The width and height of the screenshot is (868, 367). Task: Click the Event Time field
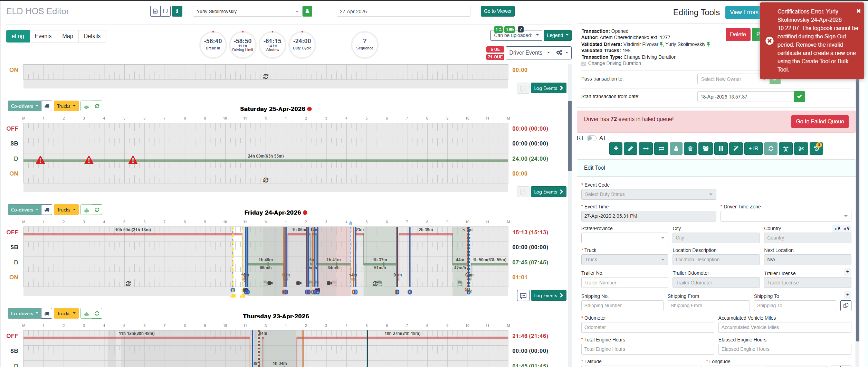point(649,216)
